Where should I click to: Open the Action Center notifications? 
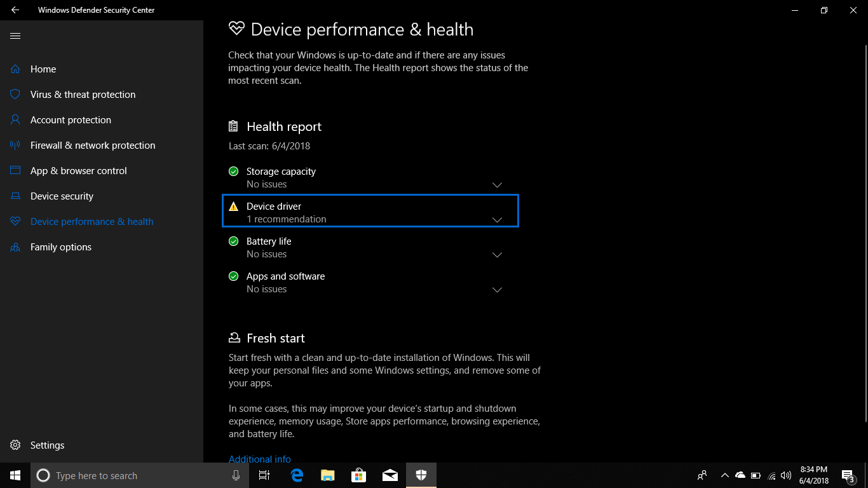pyautogui.click(x=848, y=475)
